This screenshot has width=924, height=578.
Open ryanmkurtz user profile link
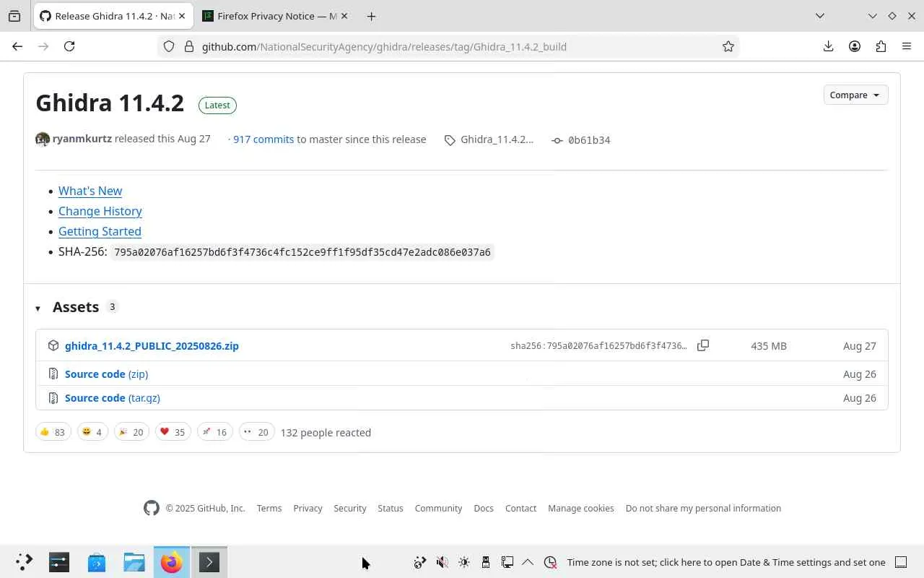(82, 139)
